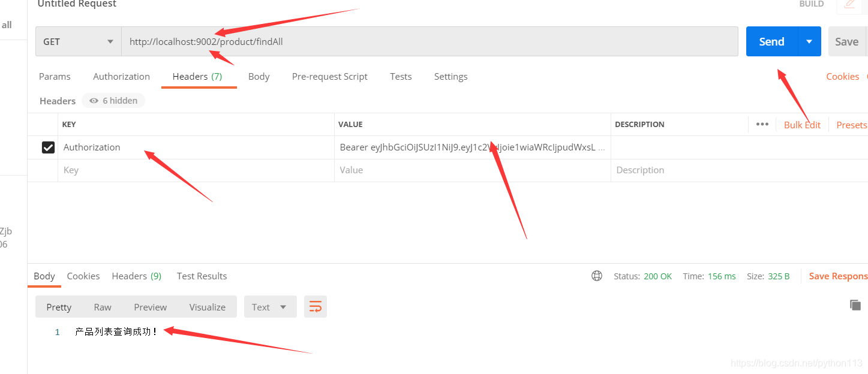The height and width of the screenshot is (374, 868).
Task: Click the empty Key placeholder field
Action: [x=196, y=170]
